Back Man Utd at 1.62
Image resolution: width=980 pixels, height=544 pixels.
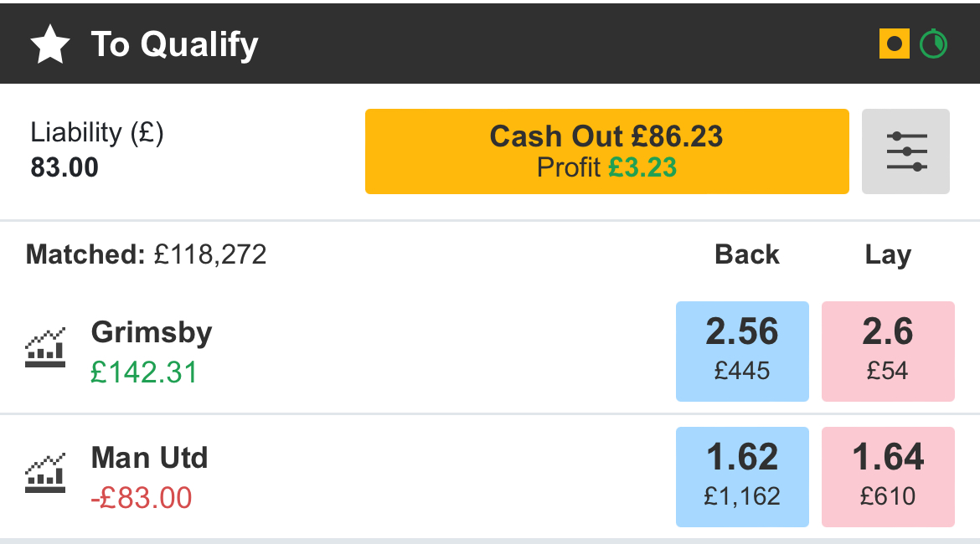point(742,476)
